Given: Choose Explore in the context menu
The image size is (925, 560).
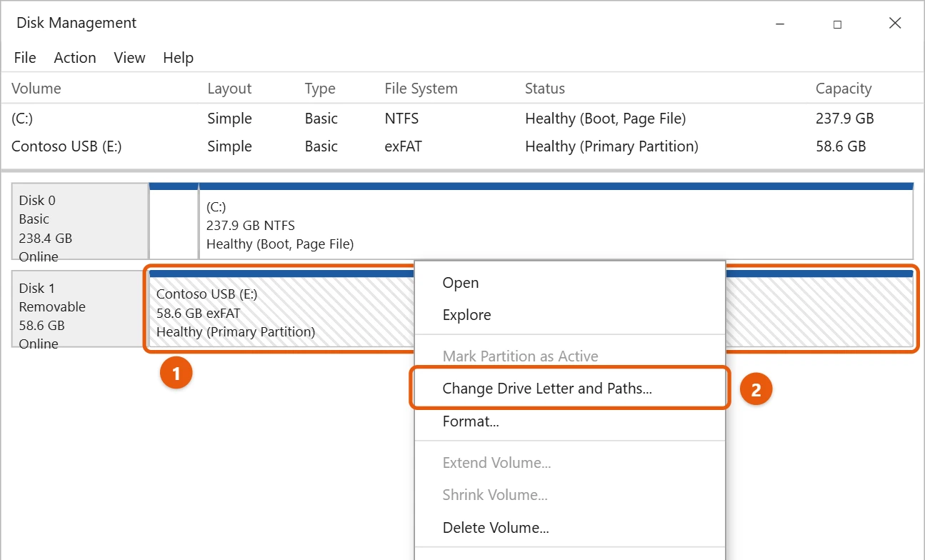Looking at the screenshot, I should (x=466, y=315).
